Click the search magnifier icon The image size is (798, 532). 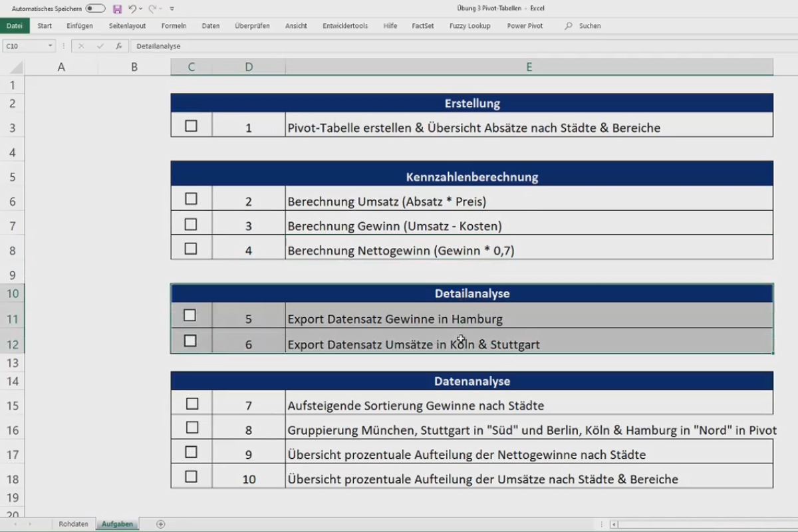click(569, 26)
